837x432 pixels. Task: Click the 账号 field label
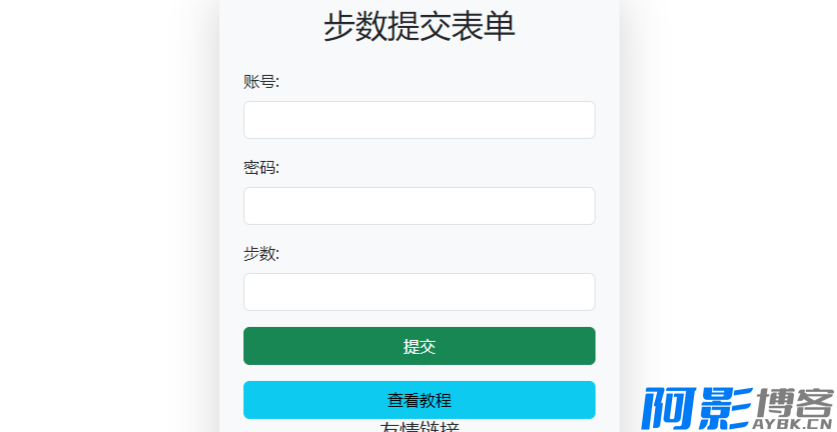(262, 82)
